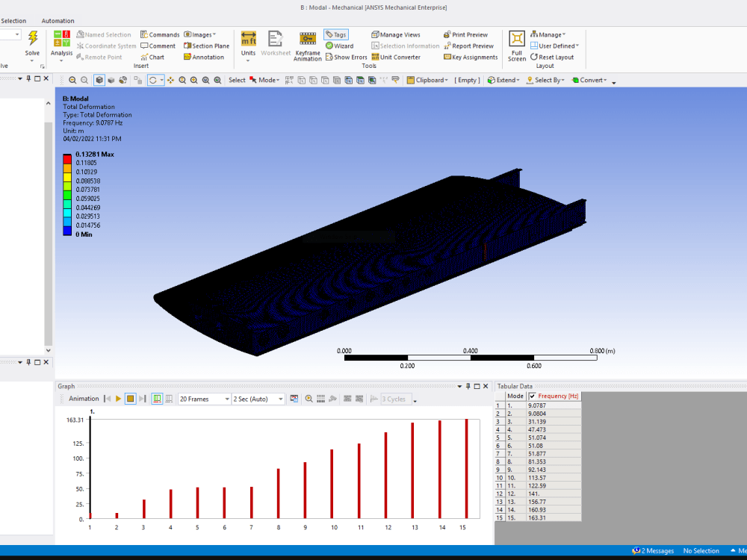The height and width of the screenshot is (560, 747).
Task: Click the blue 0 Min legend color
Action: coord(67,231)
